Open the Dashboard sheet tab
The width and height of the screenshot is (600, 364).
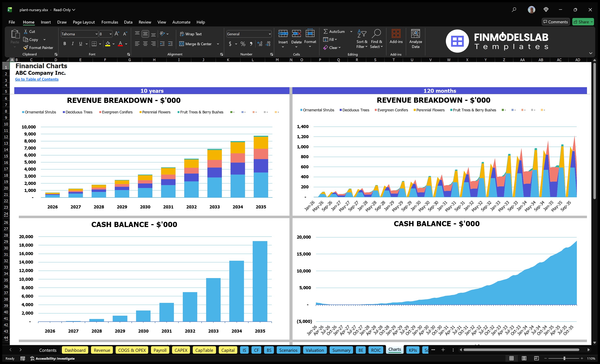click(75, 350)
